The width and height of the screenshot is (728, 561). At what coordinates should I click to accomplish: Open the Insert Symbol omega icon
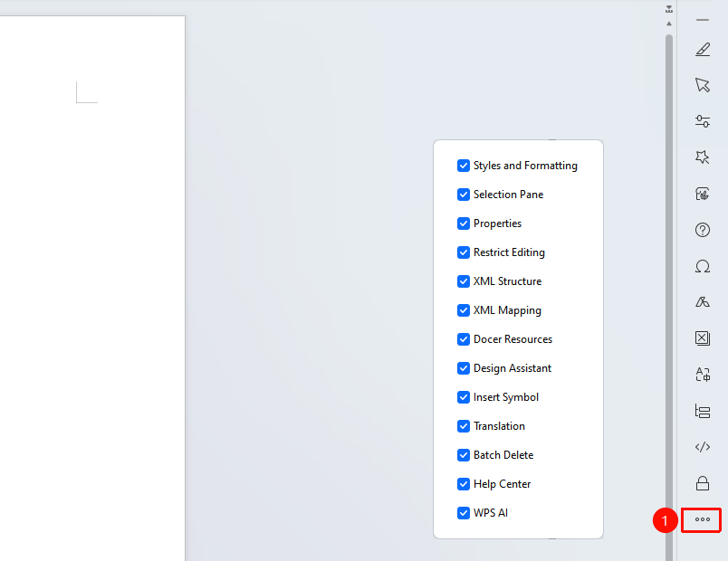point(703,266)
